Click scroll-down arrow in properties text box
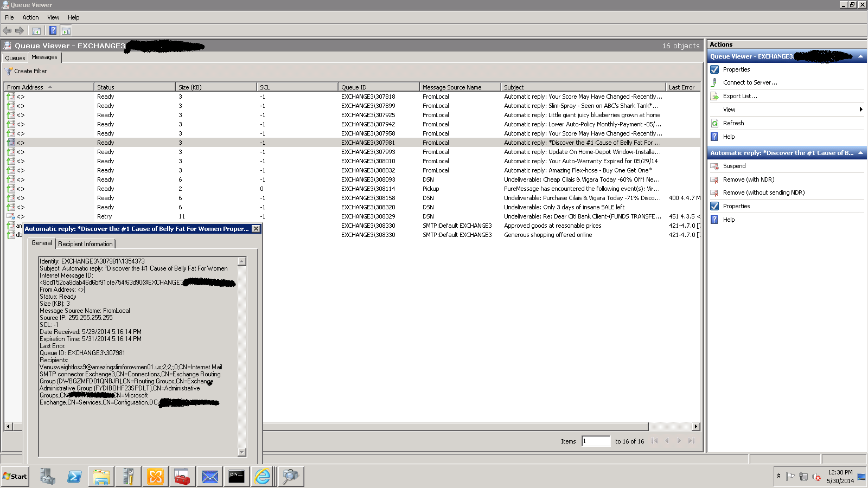Screen dimensions: 868x488 pyautogui.click(x=242, y=452)
